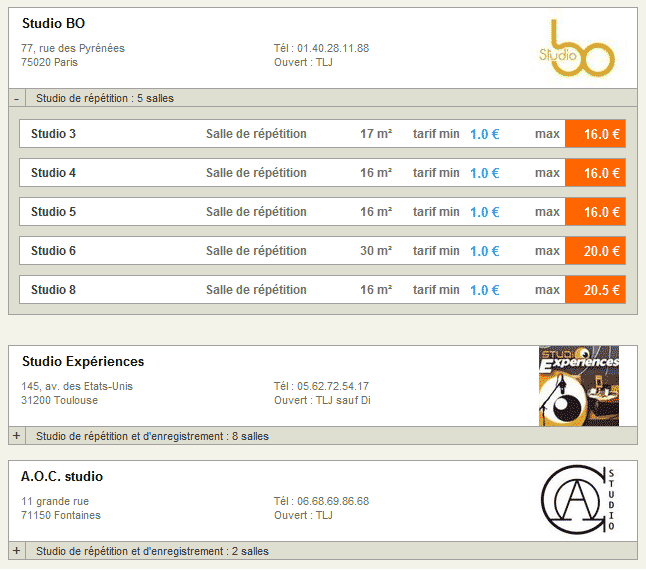
Task: Select the Studio 4 room name
Action: click(x=54, y=173)
